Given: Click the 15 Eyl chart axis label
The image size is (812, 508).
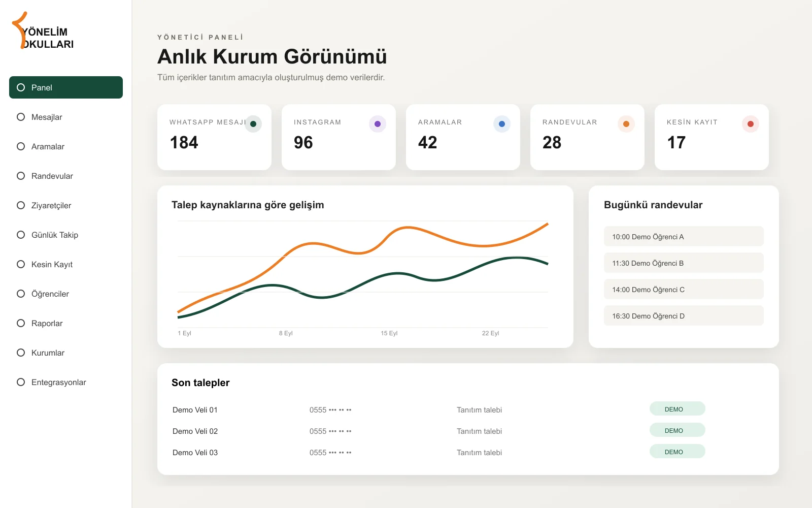Looking at the screenshot, I should [389, 333].
